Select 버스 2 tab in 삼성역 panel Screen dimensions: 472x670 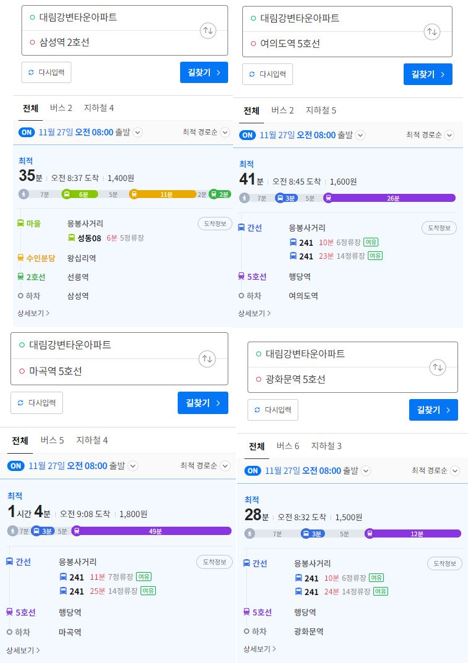pyautogui.click(x=61, y=108)
